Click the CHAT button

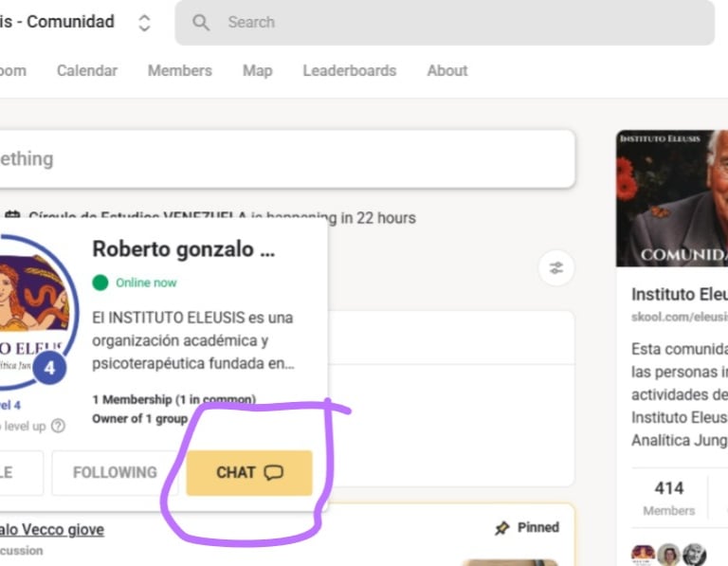click(x=249, y=473)
